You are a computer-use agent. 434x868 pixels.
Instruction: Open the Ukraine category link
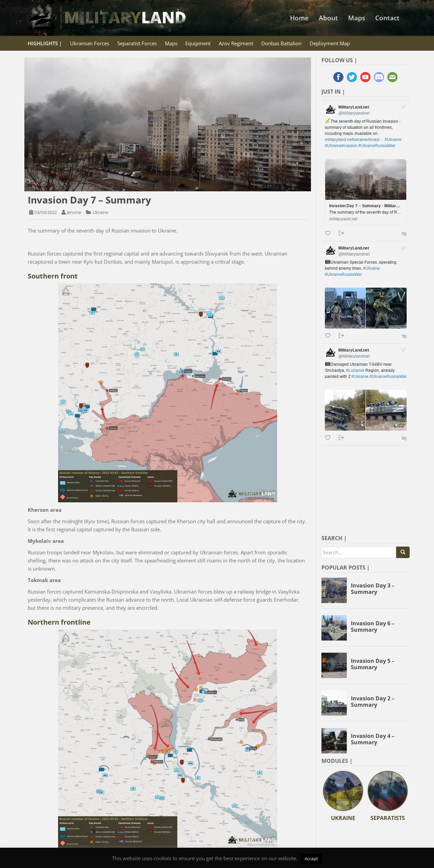[x=100, y=212]
